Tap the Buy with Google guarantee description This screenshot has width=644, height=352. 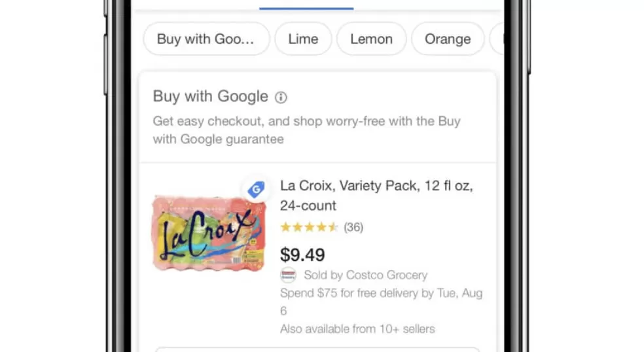(x=306, y=130)
